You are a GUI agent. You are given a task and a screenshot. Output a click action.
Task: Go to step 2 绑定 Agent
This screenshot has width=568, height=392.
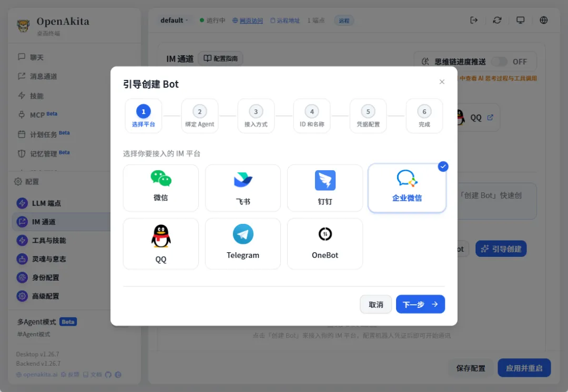[200, 116]
